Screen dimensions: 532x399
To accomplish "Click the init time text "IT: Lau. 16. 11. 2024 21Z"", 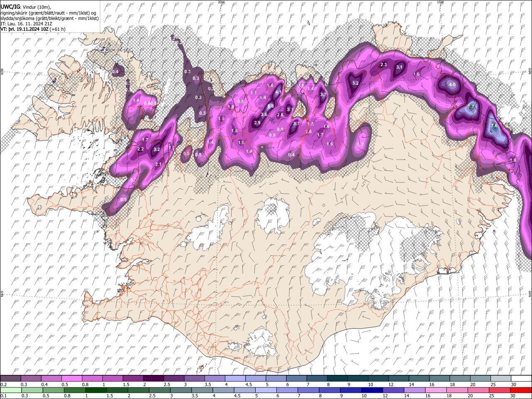I will 27,24.
